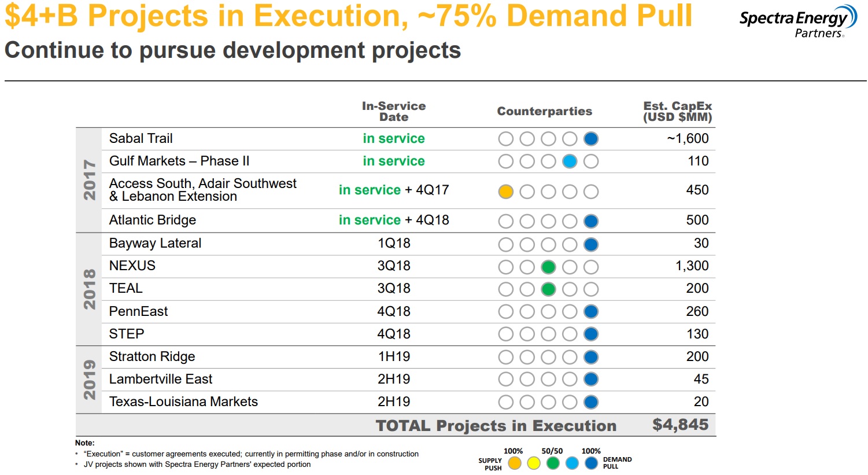868x475 pixels.
Task: Click "in service + 4Q18" date for Atlantic Bridge
Action: [394, 220]
